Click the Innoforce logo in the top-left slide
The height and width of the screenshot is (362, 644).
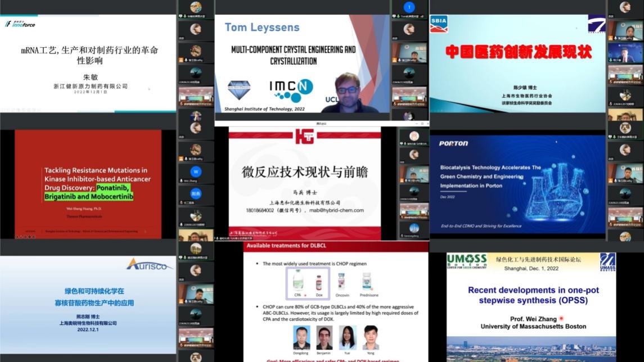pos(20,24)
